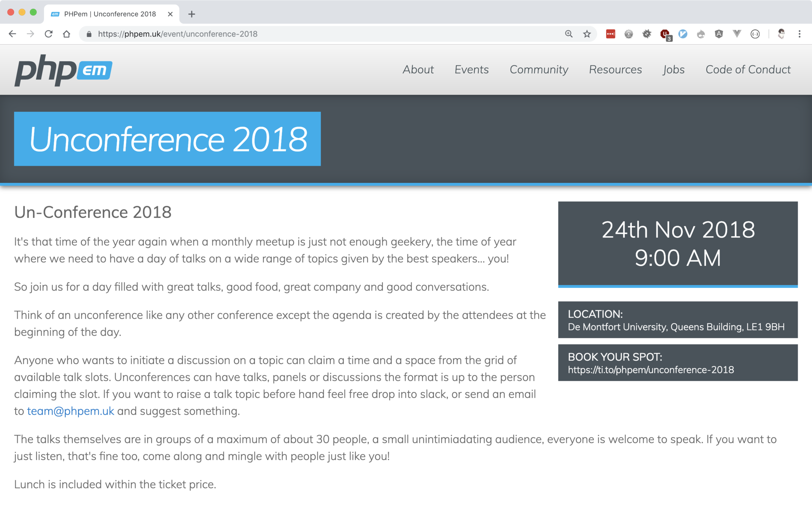812x508 pixels.
Task: Click the zoom magnifier in address bar
Action: [569, 34]
